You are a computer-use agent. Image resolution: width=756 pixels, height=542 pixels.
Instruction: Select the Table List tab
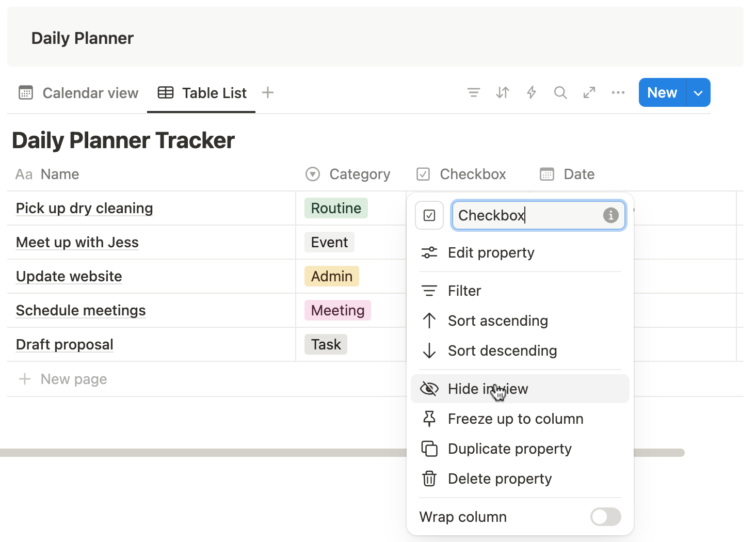pos(202,93)
